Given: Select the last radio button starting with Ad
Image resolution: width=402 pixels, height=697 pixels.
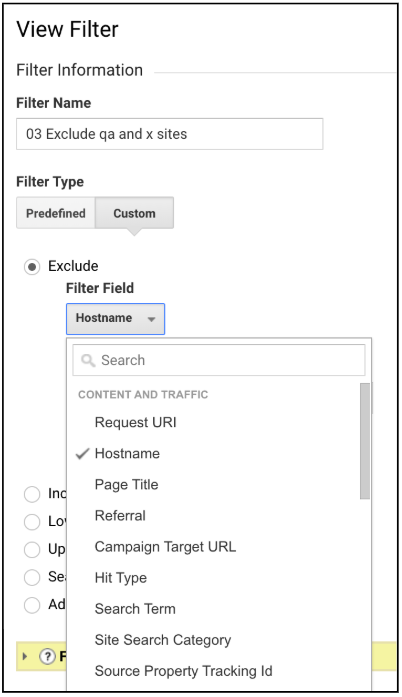Looking at the screenshot, I should [32, 605].
